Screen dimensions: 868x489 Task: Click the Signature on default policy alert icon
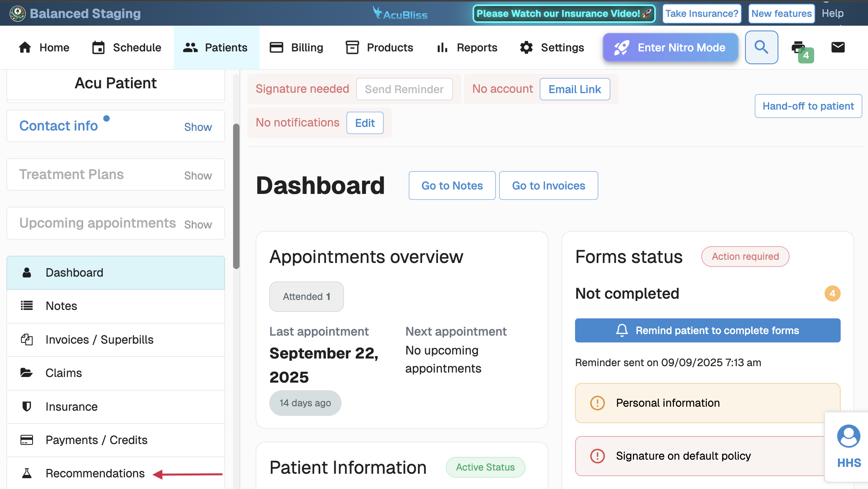597,456
